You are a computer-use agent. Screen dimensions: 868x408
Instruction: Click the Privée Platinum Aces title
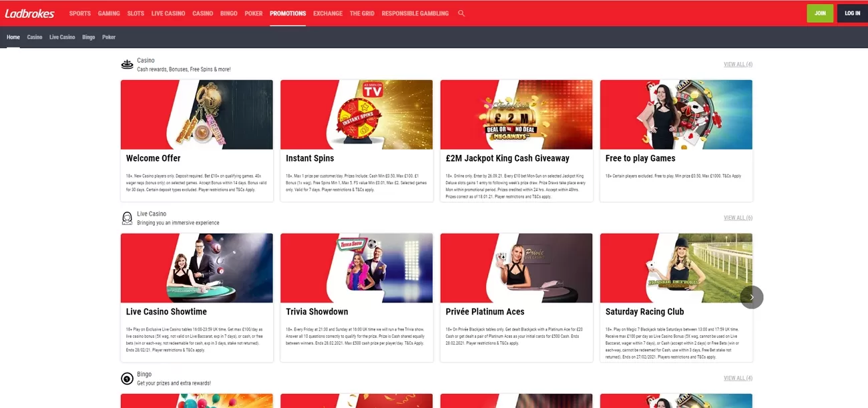(485, 312)
